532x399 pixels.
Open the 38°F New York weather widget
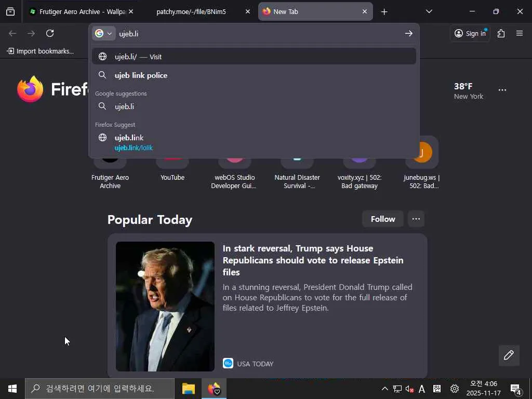pos(469,91)
